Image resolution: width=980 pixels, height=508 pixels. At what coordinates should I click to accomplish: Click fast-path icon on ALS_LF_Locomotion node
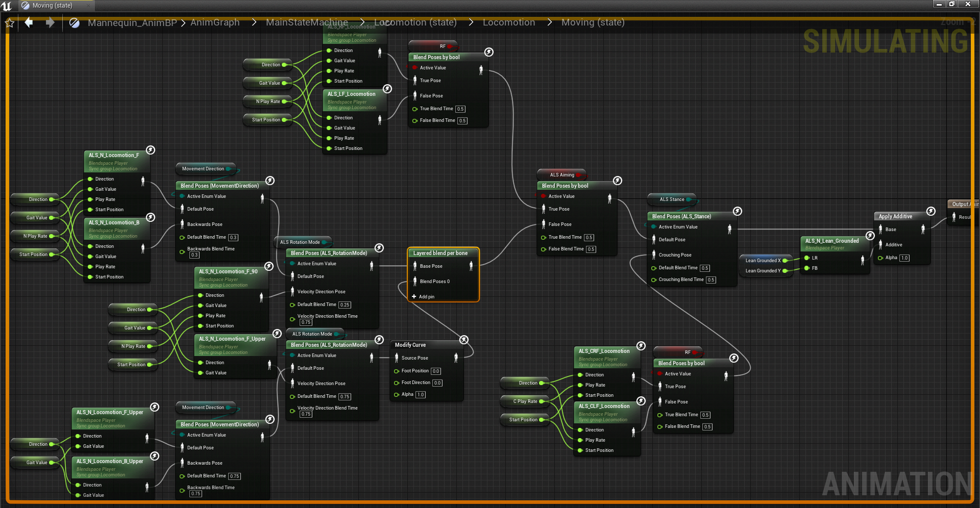(x=387, y=89)
